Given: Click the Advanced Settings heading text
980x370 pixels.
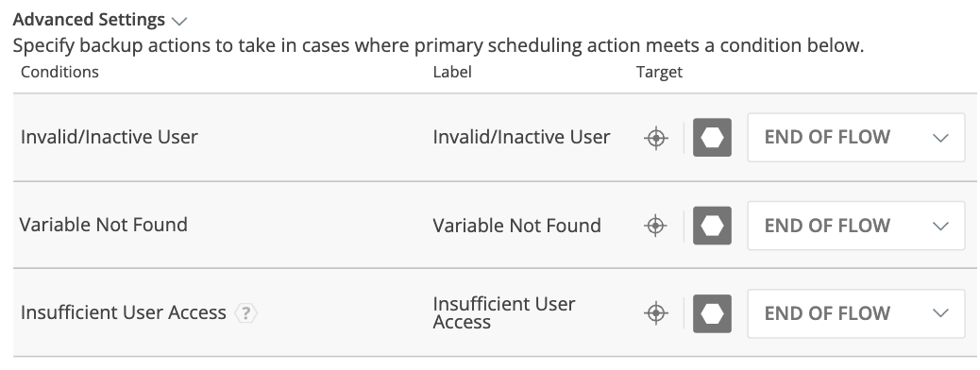Looking at the screenshot, I should click(x=89, y=20).
